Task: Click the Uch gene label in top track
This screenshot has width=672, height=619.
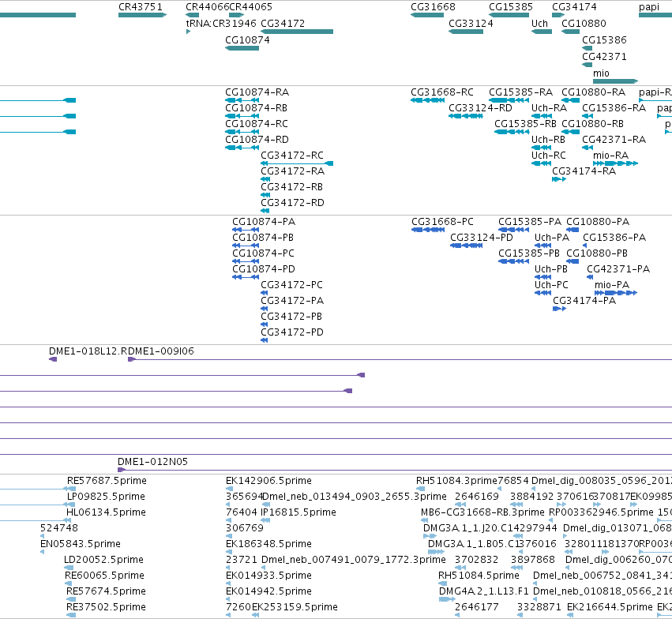Action: click(539, 24)
